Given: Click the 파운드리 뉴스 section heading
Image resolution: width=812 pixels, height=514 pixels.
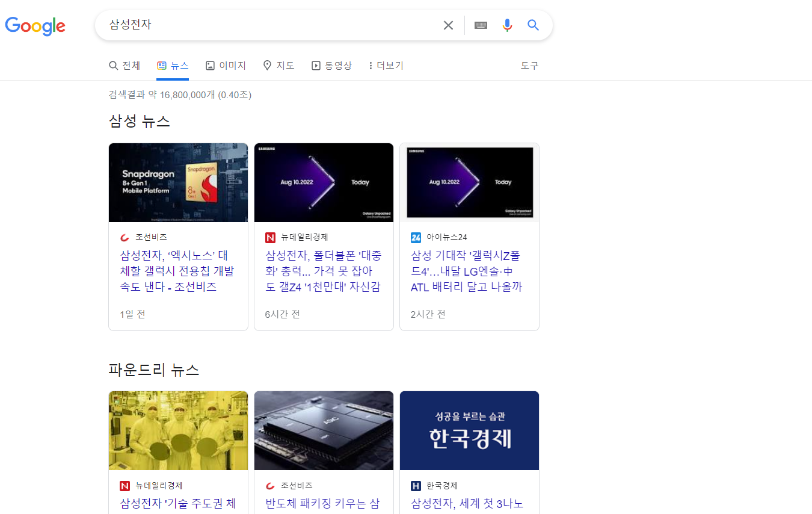Looking at the screenshot, I should (154, 369).
